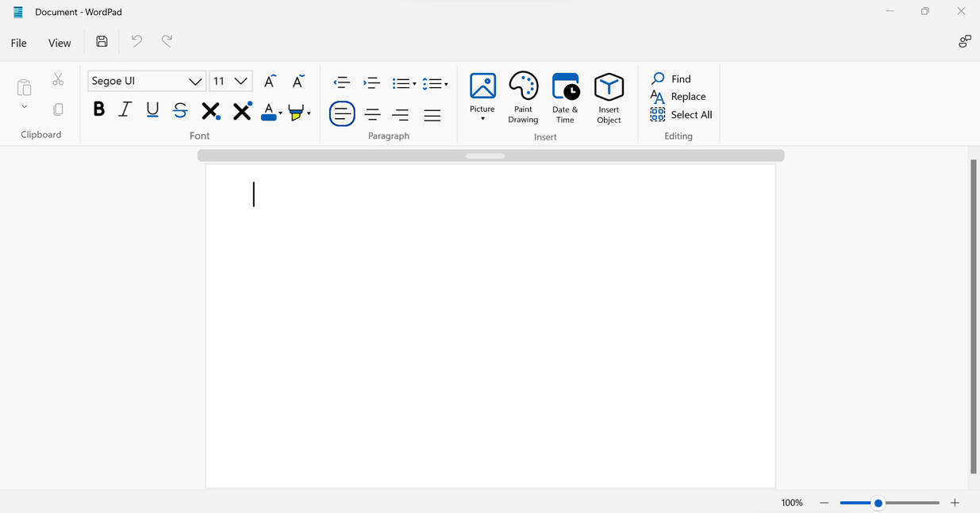Open the font color picker
980x513 pixels.
click(269, 111)
